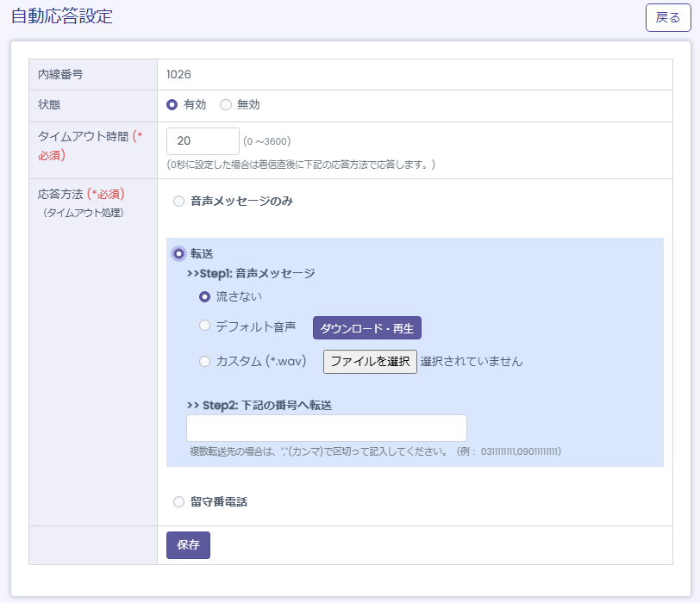Viewport: 700px width, 603px height.
Task: Focus the タイムアウト時間 input field
Action: click(203, 141)
